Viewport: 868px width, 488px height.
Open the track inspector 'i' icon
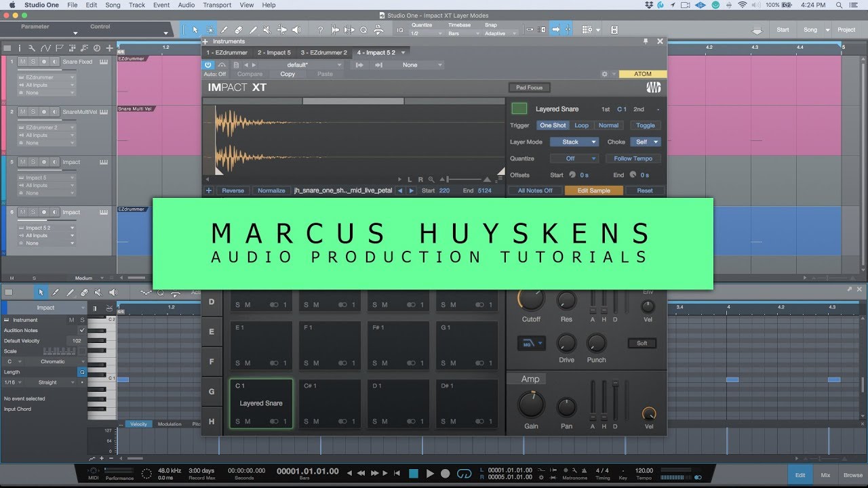pos(20,48)
